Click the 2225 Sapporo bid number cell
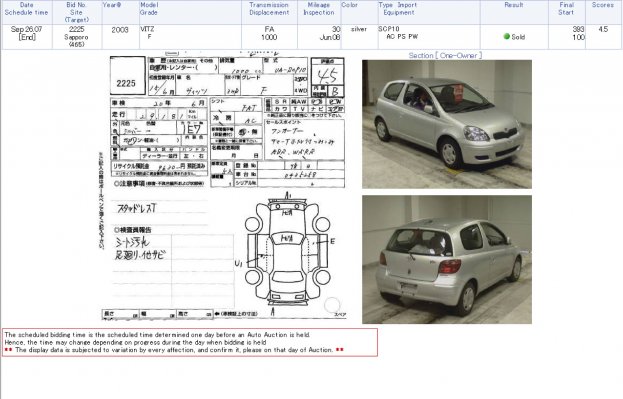The width and height of the screenshot is (623, 399). [x=77, y=37]
